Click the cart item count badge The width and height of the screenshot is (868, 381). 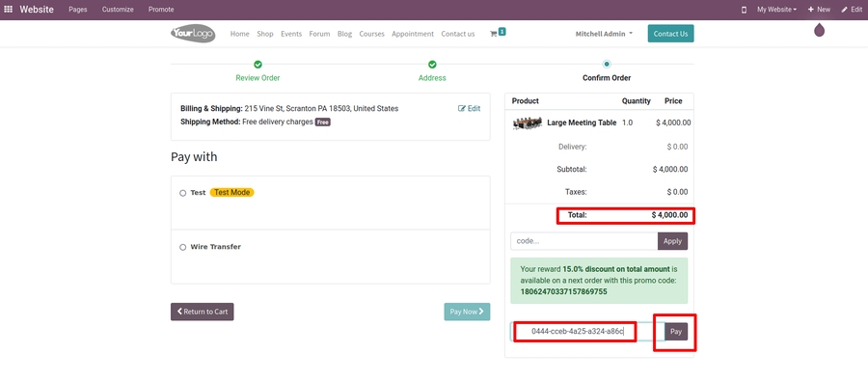click(502, 32)
